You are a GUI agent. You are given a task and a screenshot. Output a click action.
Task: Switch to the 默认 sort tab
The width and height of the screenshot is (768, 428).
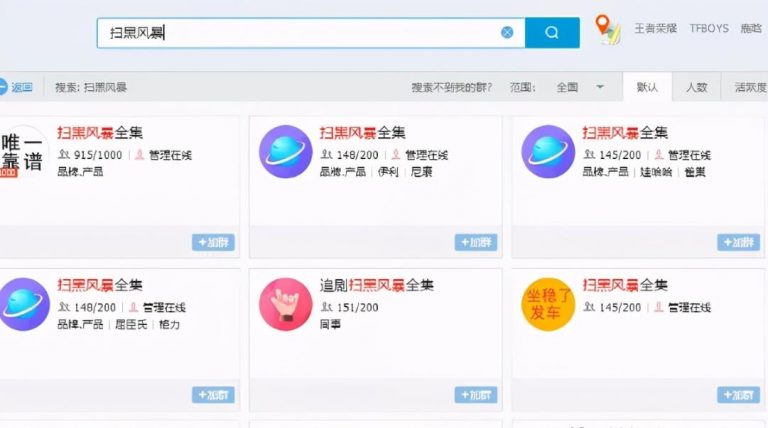pos(647,87)
